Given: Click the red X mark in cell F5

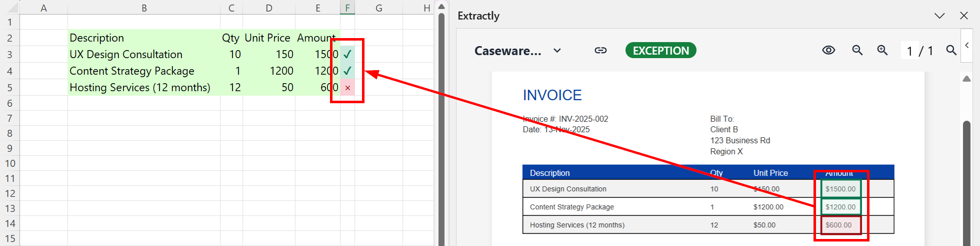Looking at the screenshot, I should click(x=347, y=88).
